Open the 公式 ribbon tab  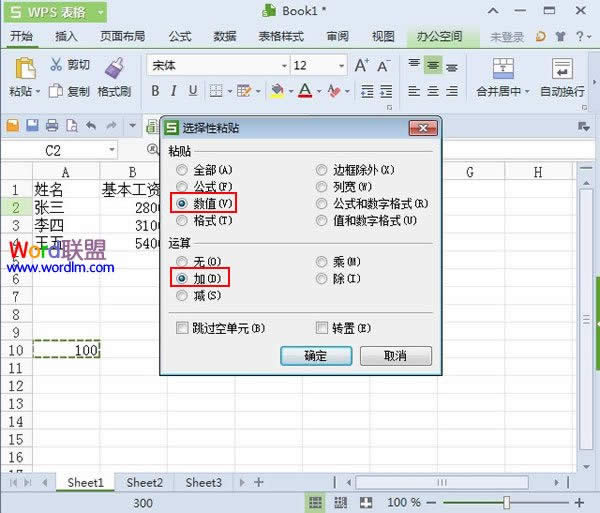tap(180, 36)
